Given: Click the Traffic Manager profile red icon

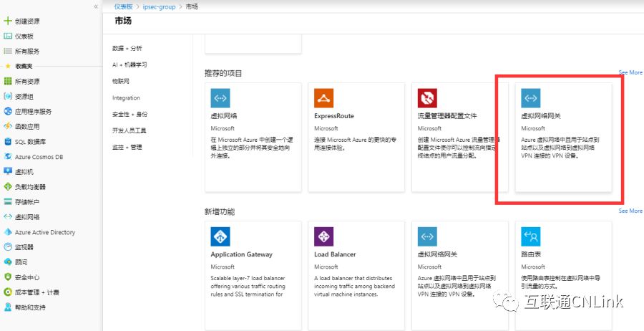Looking at the screenshot, I should [x=427, y=98].
